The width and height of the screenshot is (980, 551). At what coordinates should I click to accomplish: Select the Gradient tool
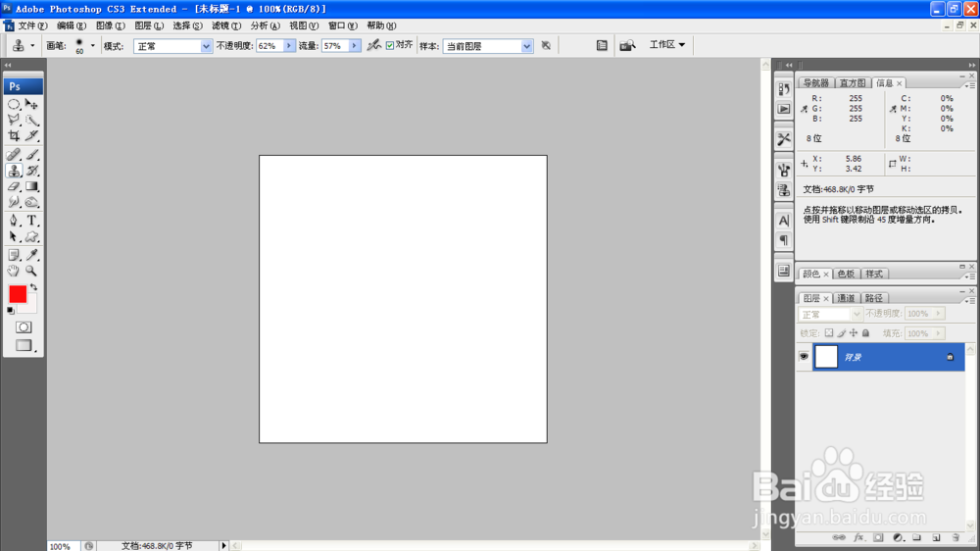click(x=32, y=186)
